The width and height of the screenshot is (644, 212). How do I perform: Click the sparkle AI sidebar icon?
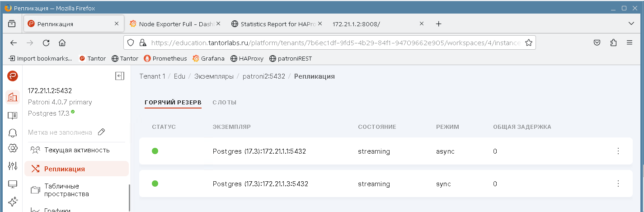13,201
